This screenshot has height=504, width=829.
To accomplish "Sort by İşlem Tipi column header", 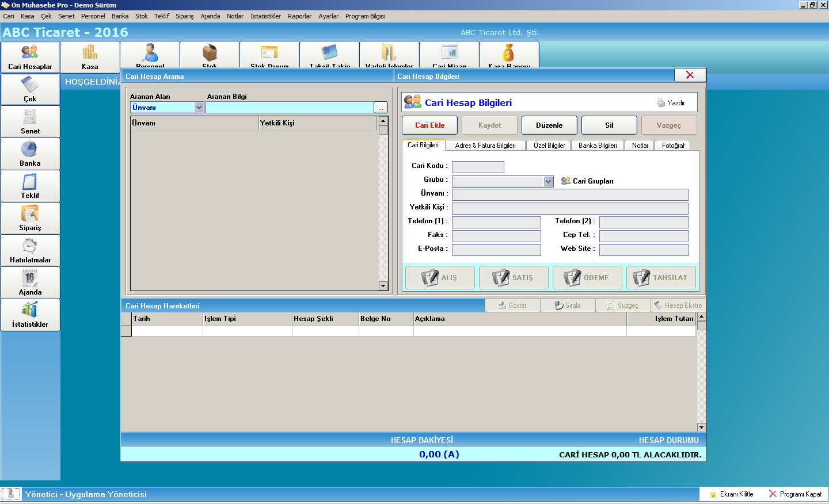I will (x=248, y=319).
